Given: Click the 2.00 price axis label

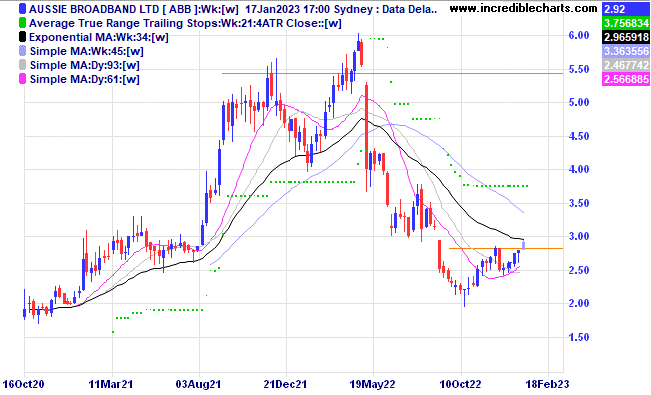Looking at the screenshot, I should [579, 303].
